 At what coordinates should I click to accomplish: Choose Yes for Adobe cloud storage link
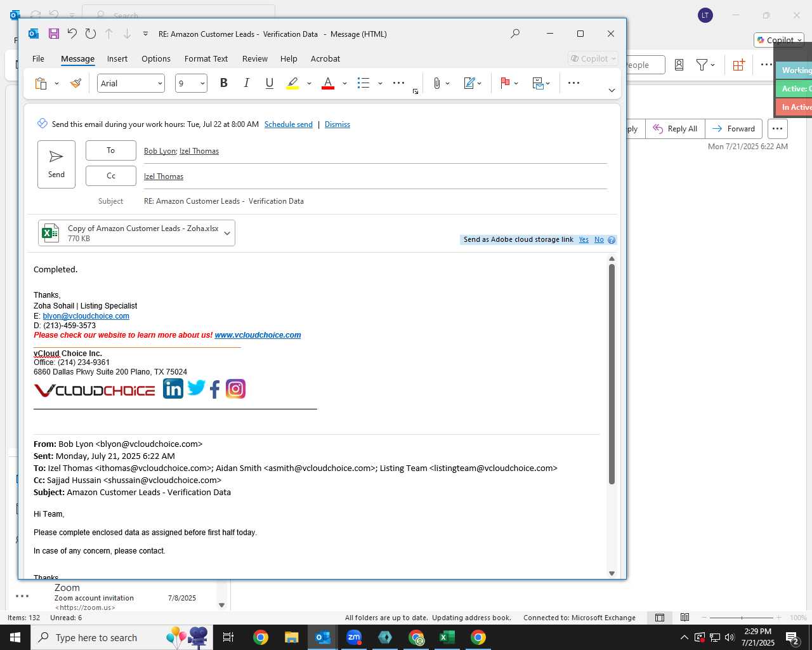pos(584,240)
